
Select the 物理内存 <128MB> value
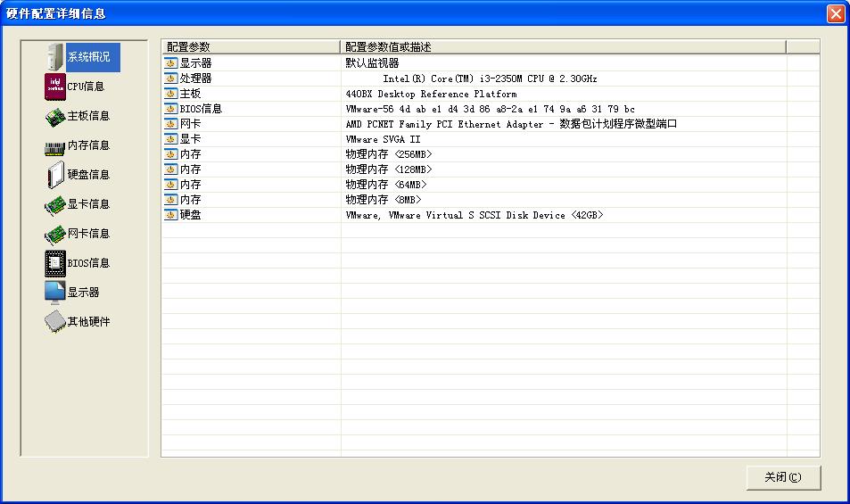pyautogui.click(x=389, y=169)
